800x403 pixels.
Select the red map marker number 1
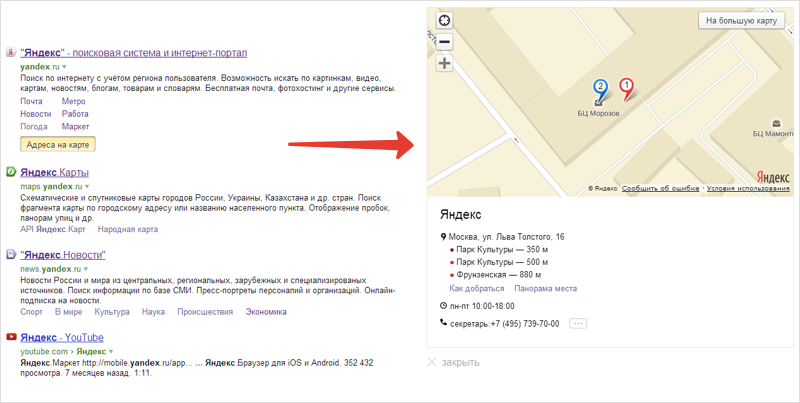pyautogui.click(x=627, y=89)
